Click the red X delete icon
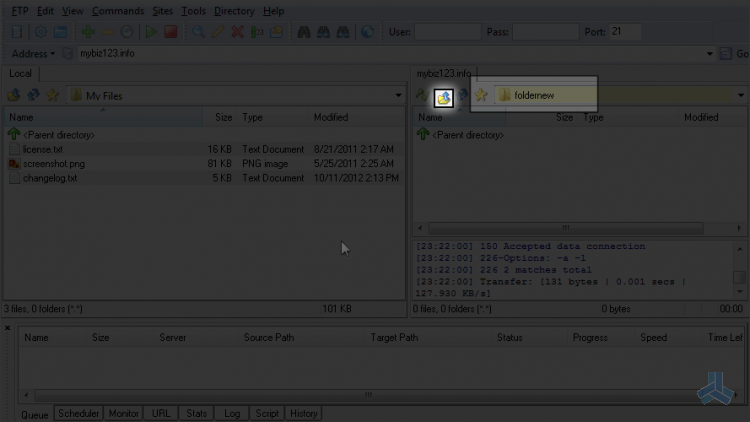 237,32
